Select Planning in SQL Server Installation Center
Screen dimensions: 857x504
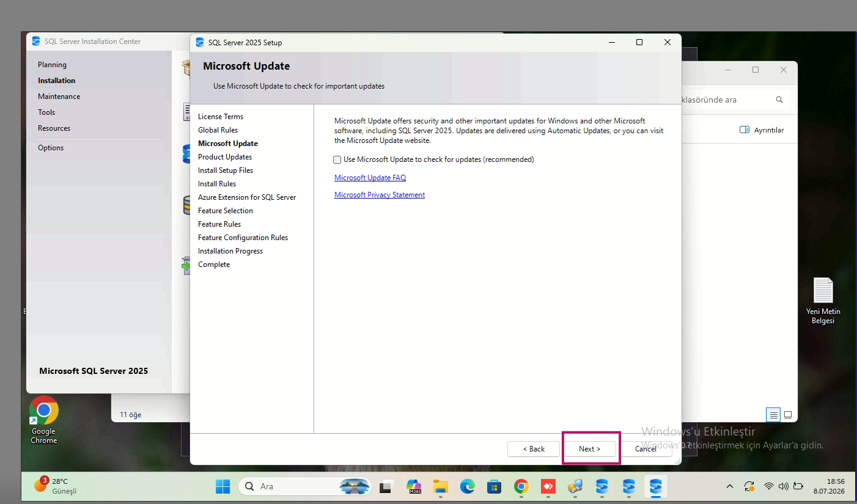click(x=52, y=65)
